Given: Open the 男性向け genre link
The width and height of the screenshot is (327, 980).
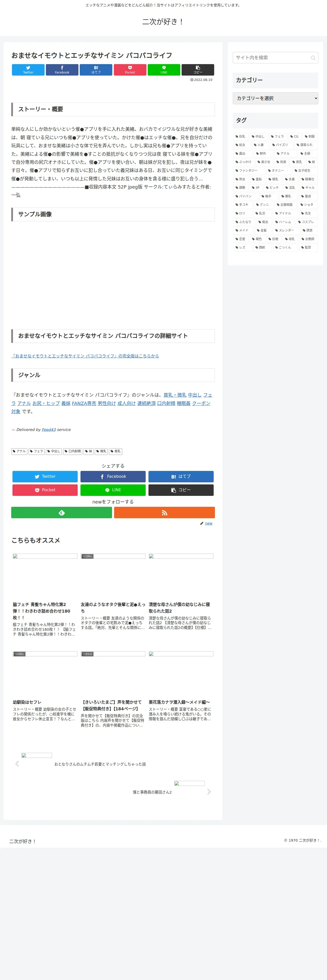Looking at the screenshot, I should point(107,403).
